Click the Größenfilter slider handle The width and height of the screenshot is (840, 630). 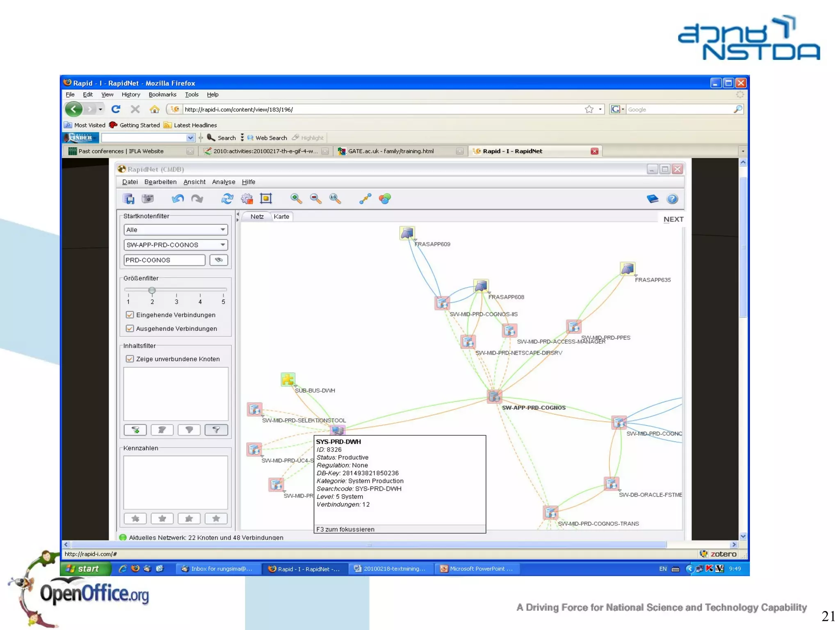tap(152, 290)
